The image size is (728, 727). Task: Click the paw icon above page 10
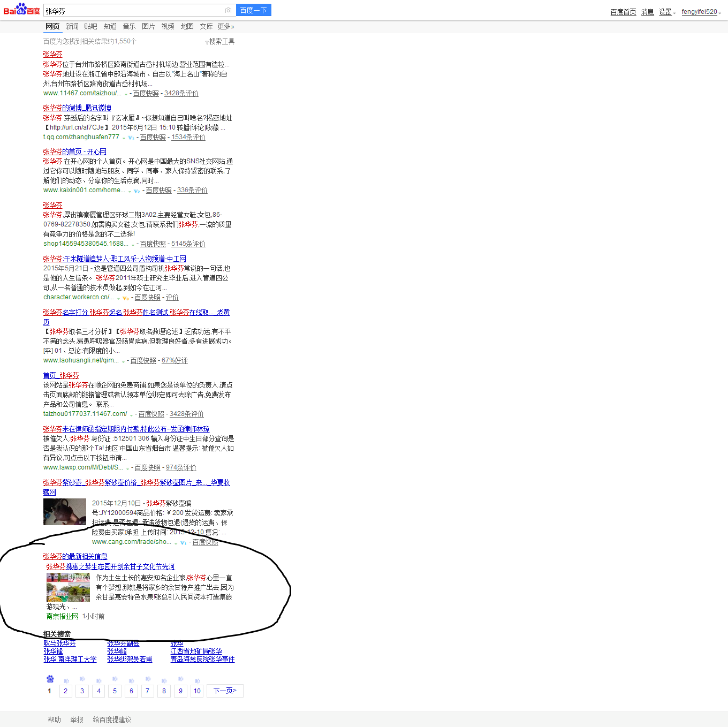tap(197, 681)
